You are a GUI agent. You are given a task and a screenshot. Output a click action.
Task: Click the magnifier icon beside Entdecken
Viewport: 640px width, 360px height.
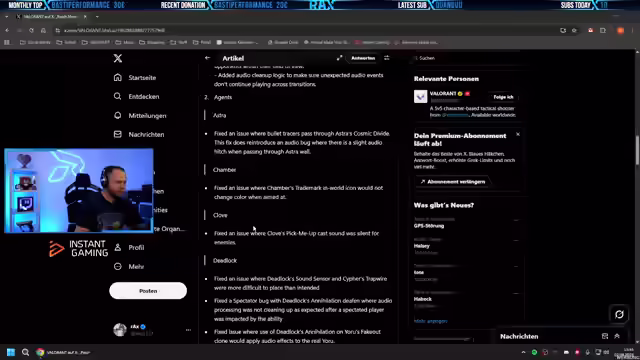click(118, 96)
